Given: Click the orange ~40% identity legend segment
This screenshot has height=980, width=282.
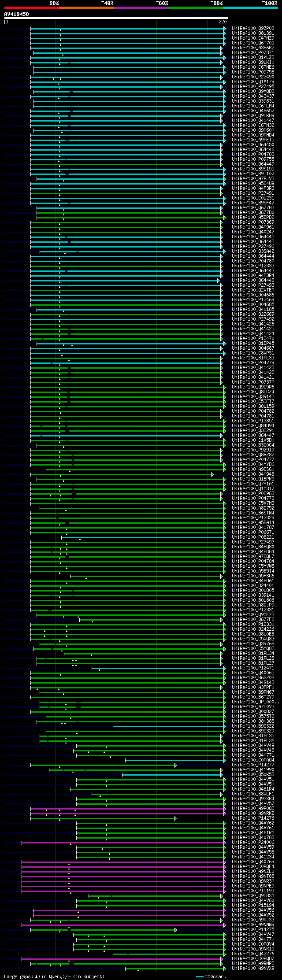Looking at the screenshot, I should (x=86, y=8).
